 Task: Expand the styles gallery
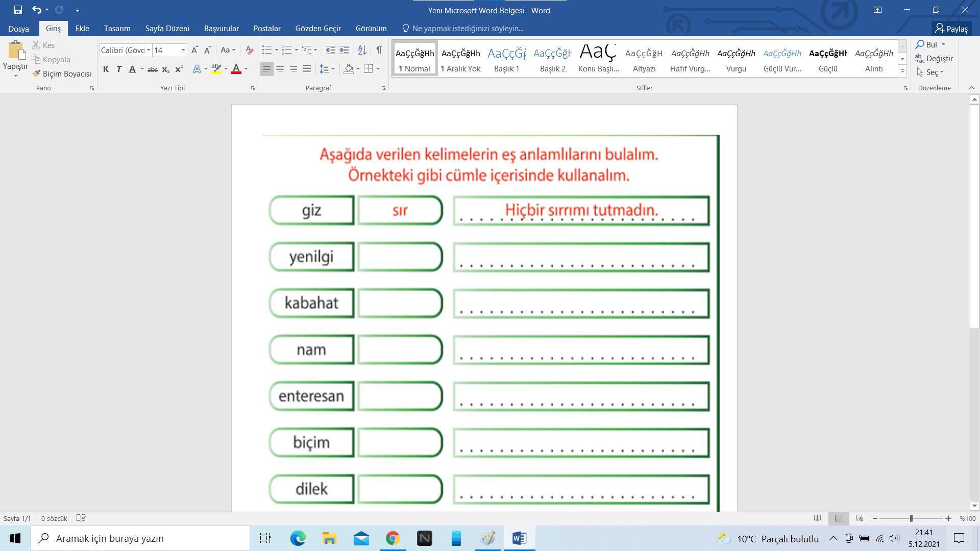[902, 71]
